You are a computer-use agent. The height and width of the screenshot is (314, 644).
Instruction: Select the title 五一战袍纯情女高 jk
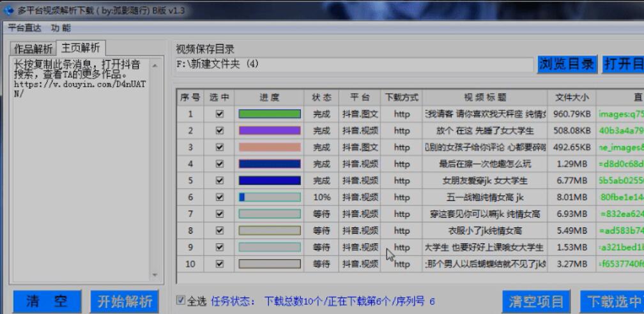485,197
